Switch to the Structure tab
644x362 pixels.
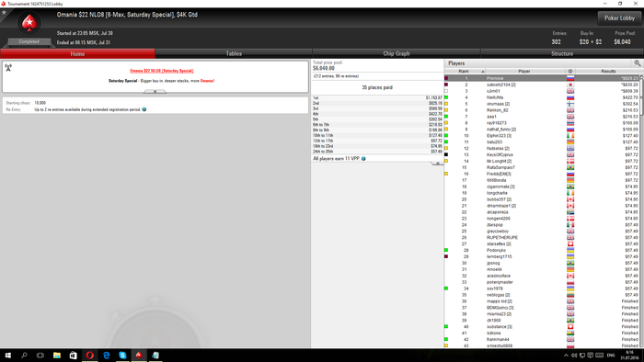coord(562,53)
